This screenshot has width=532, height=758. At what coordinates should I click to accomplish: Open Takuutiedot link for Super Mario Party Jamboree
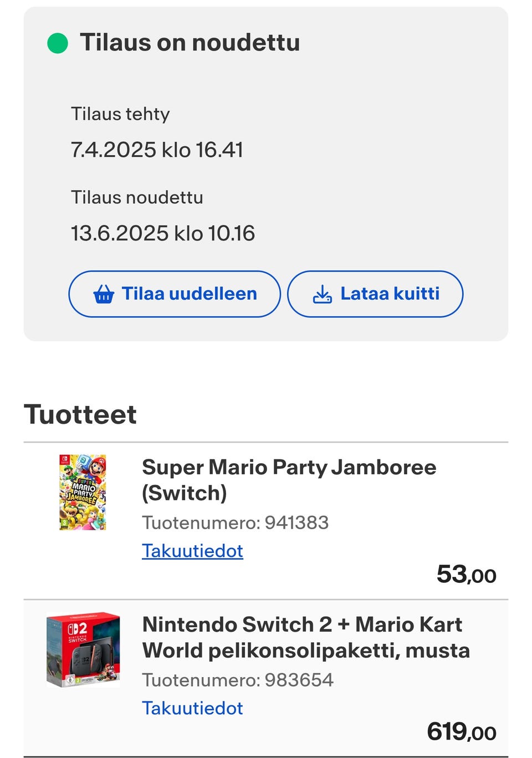pos(192,551)
